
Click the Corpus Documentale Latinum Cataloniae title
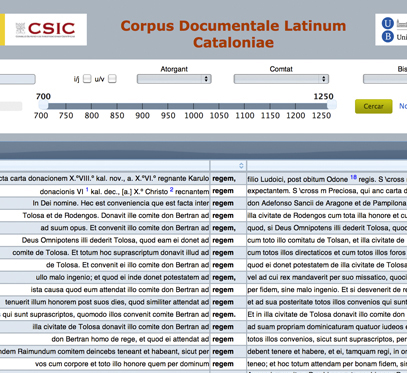coord(233,34)
